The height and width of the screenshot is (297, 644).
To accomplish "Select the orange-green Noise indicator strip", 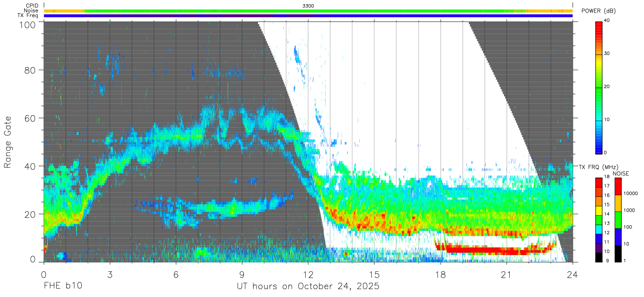I will [x=308, y=10].
